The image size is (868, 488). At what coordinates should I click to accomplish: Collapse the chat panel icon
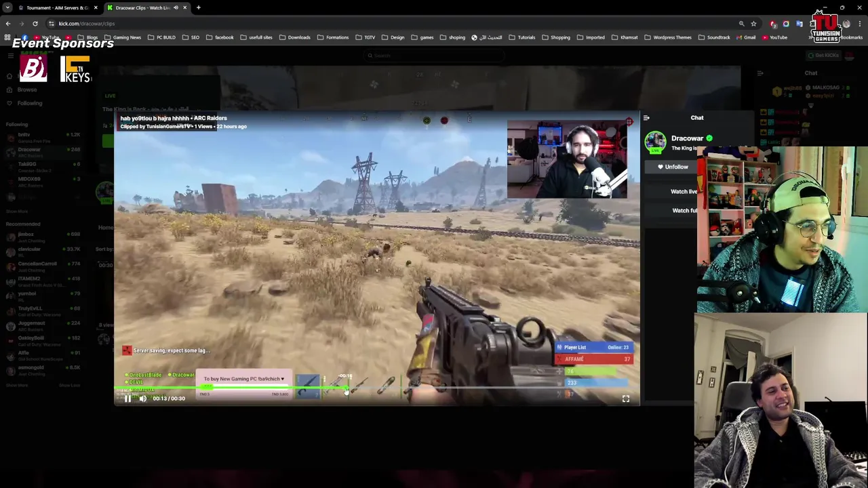646,118
